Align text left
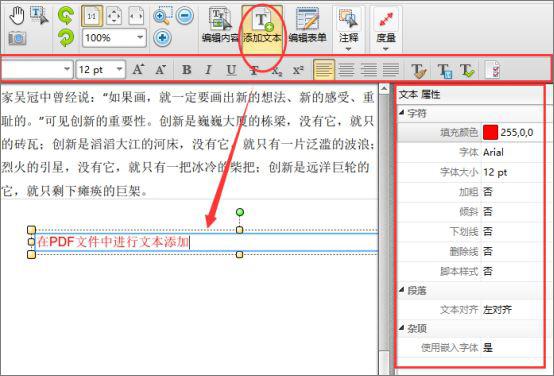The width and height of the screenshot is (554, 376). coord(324,70)
